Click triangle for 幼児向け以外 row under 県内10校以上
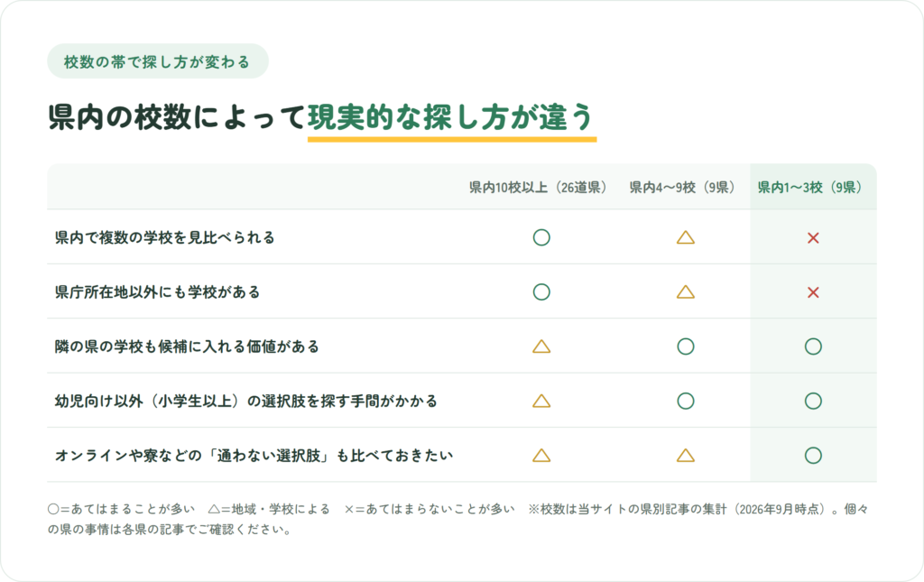The height and width of the screenshot is (582, 924). pos(541,402)
